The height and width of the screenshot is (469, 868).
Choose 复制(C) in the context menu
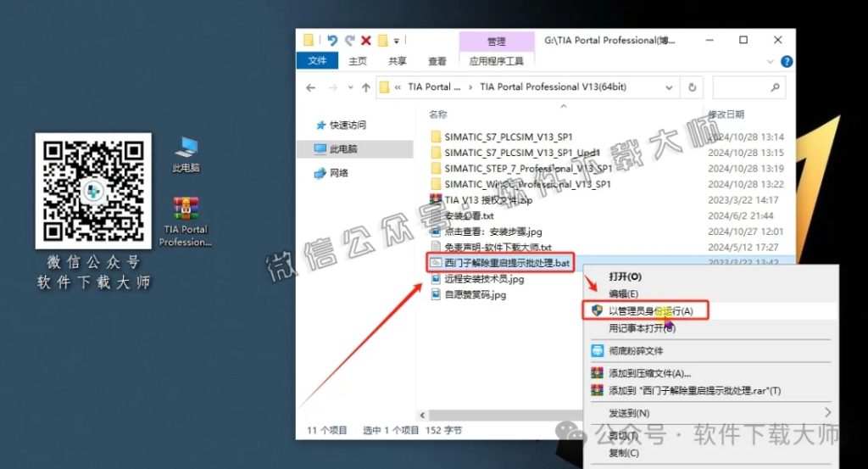[x=624, y=453]
